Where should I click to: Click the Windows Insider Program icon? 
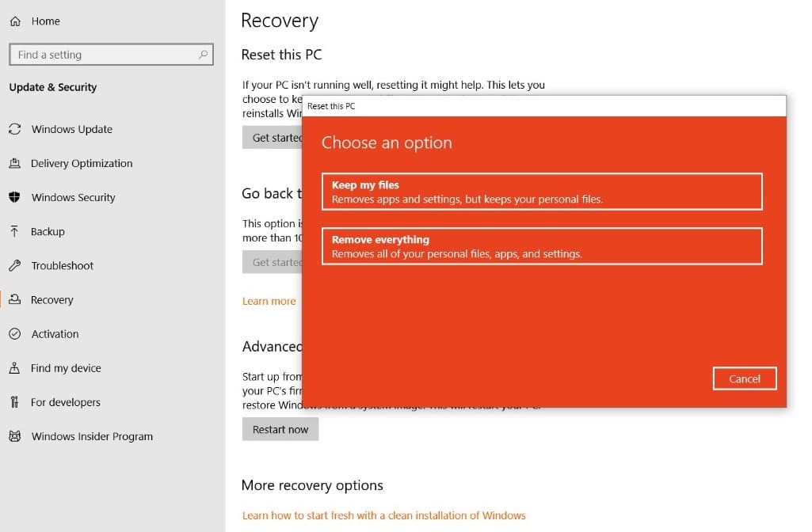[15, 436]
